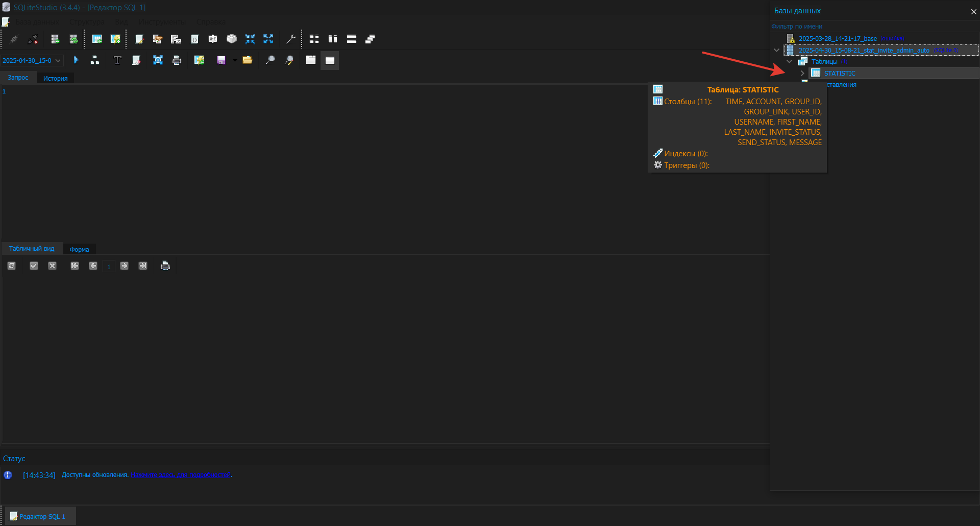Open the SQL functions editor (Fx) icon
Screen dimensions: 980x526
click(x=176, y=39)
